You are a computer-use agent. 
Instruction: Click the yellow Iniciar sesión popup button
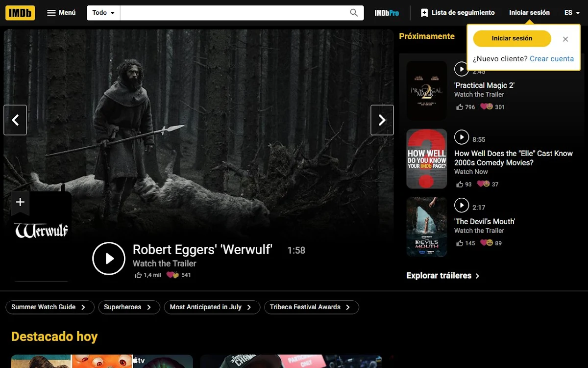coord(512,38)
